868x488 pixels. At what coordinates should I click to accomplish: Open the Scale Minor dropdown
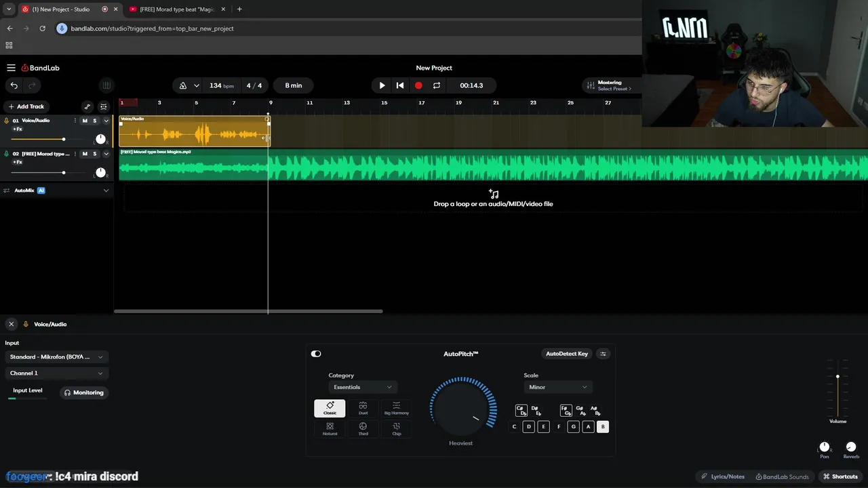[557, 387]
